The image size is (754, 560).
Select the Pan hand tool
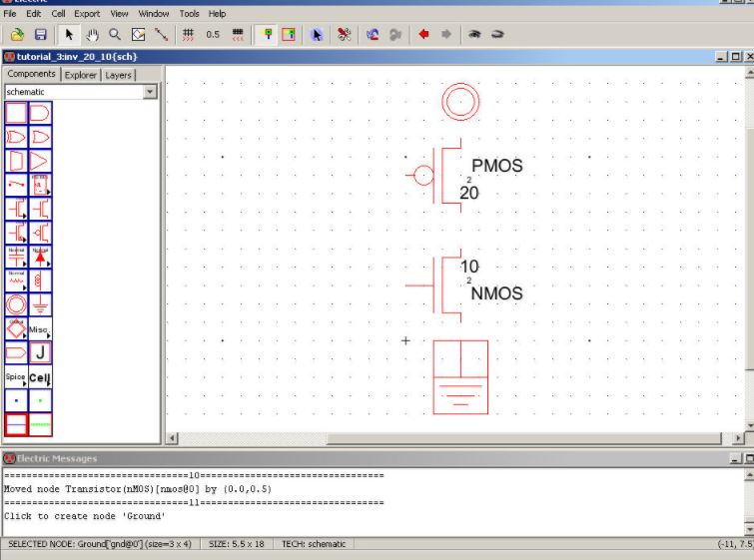click(92, 34)
